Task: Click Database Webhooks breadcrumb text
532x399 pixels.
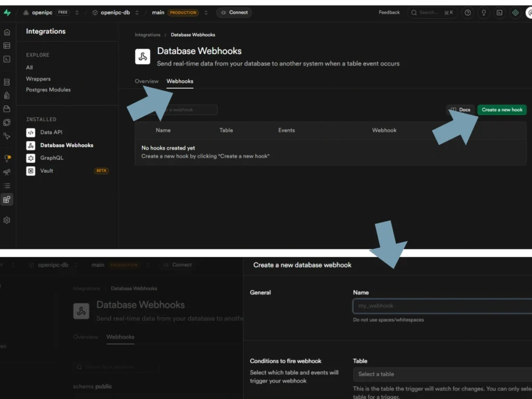Action: [193, 35]
